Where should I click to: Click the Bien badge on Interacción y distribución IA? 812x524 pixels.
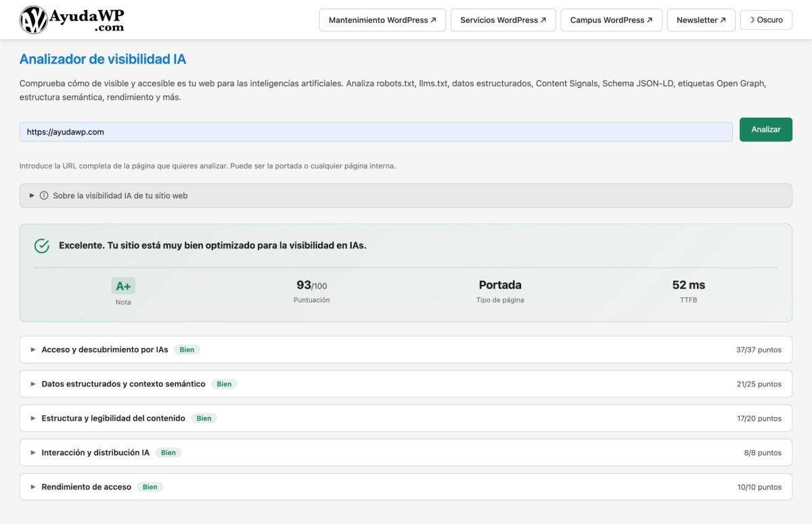coord(168,452)
